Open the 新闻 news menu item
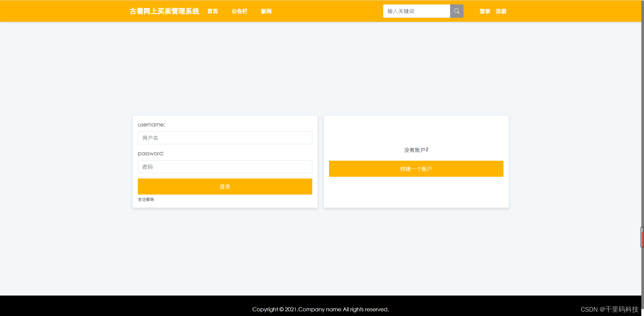Viewport: 644px width, 316px height. [266, 11]
